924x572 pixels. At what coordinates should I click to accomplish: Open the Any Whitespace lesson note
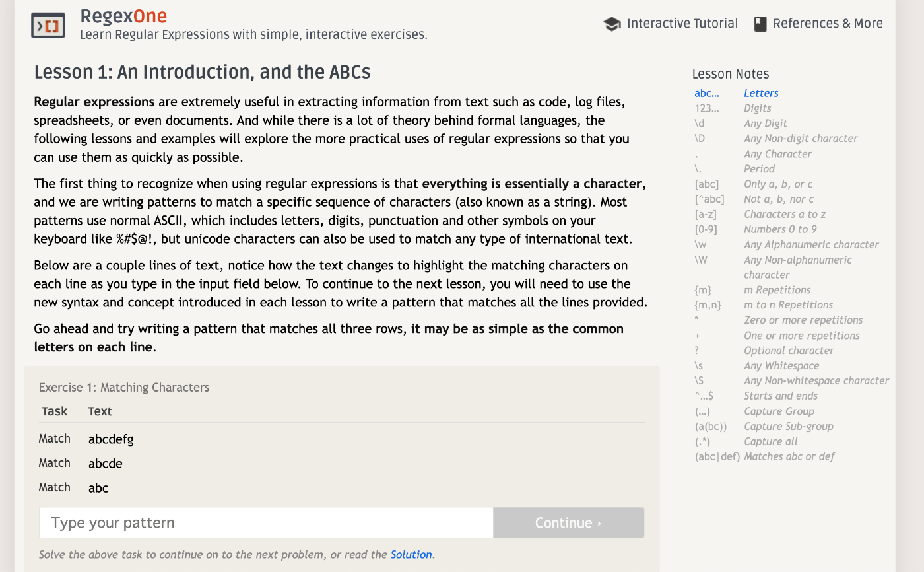tap(781, 366)
